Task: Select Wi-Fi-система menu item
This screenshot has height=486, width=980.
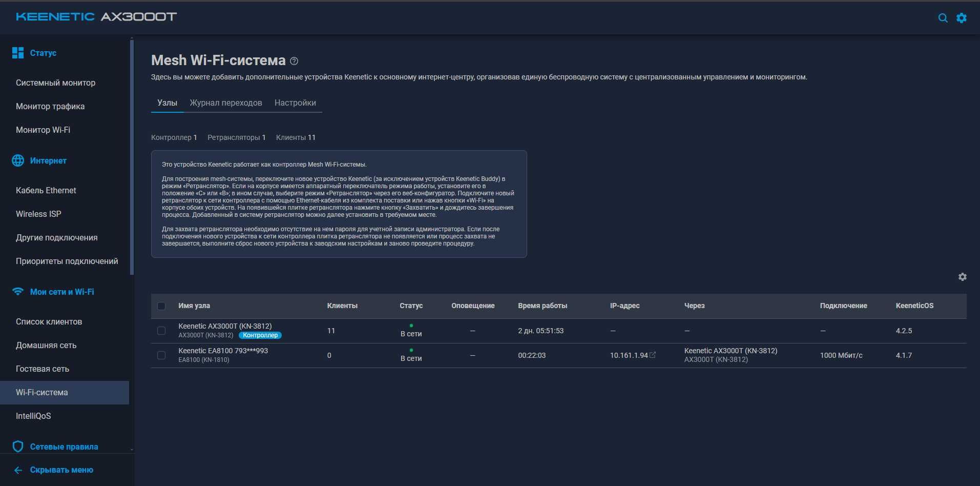Action: [65, 392]
